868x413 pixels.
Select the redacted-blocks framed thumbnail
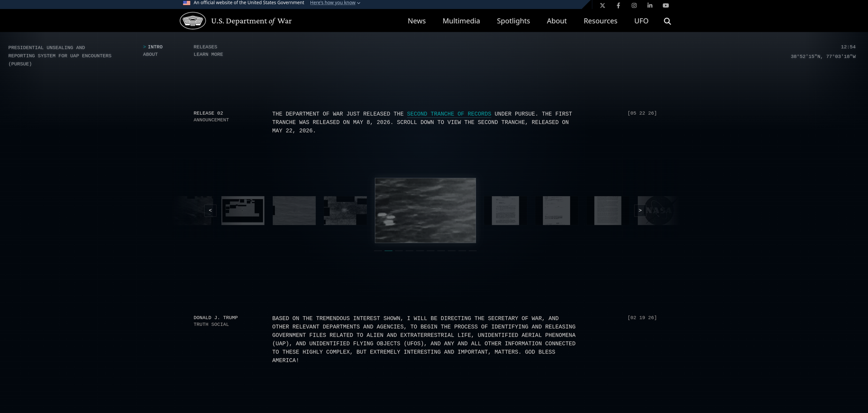(x=243, y=211)
